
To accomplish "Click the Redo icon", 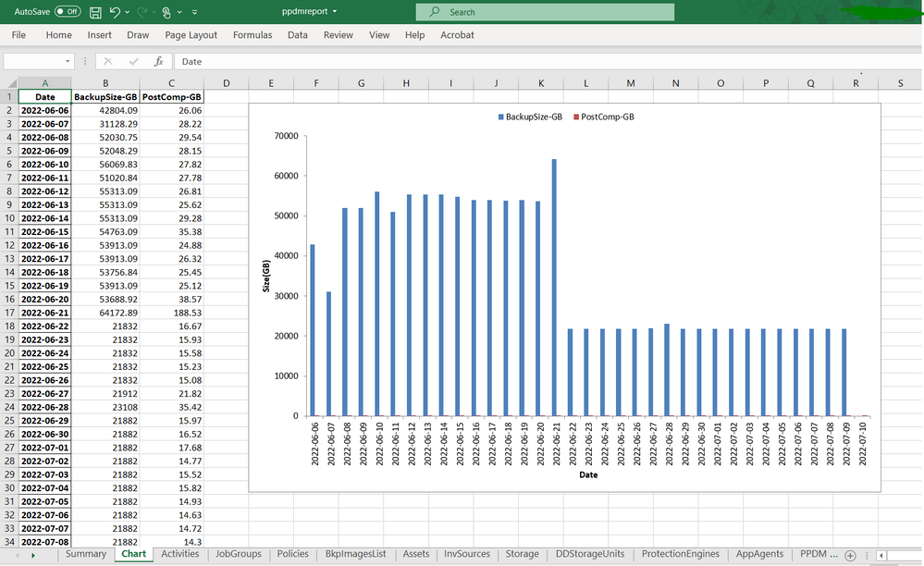I will pyautogui.click(x=142, y=12).
